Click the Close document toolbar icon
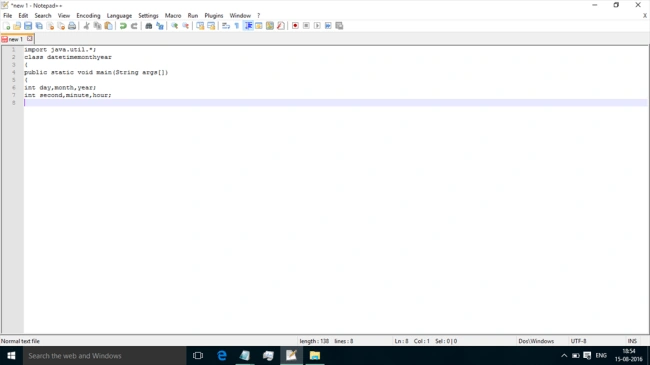The width and height of the screenshot is (650, 365). coord(50,26)
